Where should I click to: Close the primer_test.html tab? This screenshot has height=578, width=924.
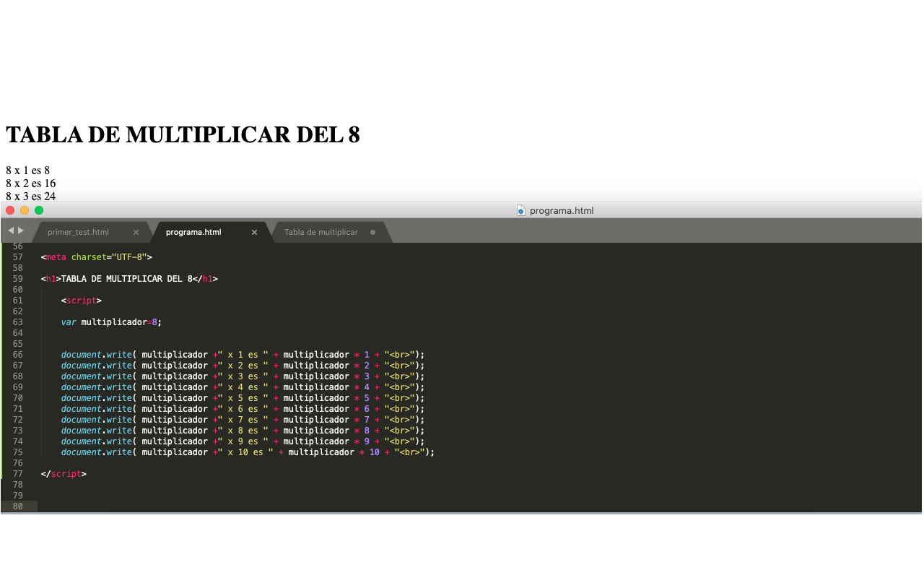(x=136, y=232)
